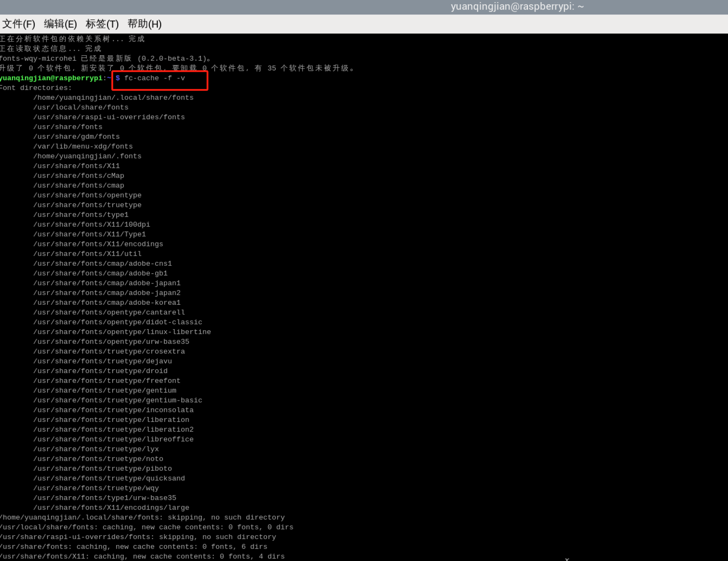The width and height of the screenshot is (728, 561).
Task: Click the raspi-ui-overrides skipping message line
Action: pos(138,537)
